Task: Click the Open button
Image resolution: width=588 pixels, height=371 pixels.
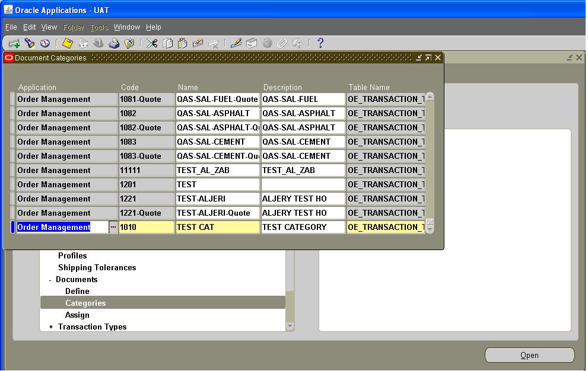Action: click(x=529, y=355)
